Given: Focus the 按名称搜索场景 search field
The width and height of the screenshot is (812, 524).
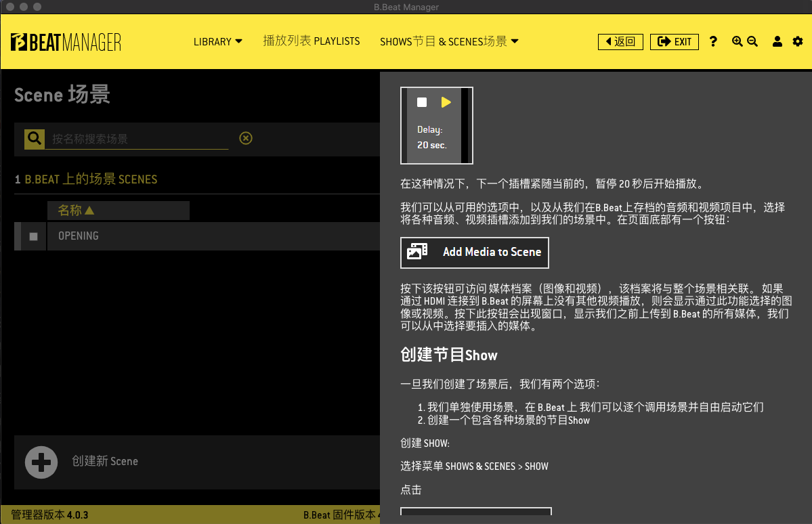Looking at the screenshot, I should [137, 139].
